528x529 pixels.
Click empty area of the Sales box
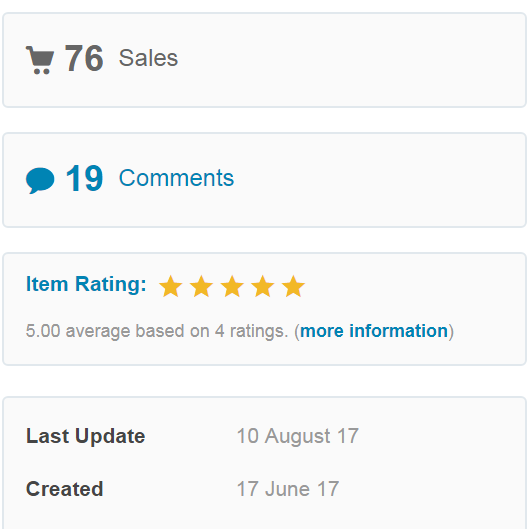(351, 60)
